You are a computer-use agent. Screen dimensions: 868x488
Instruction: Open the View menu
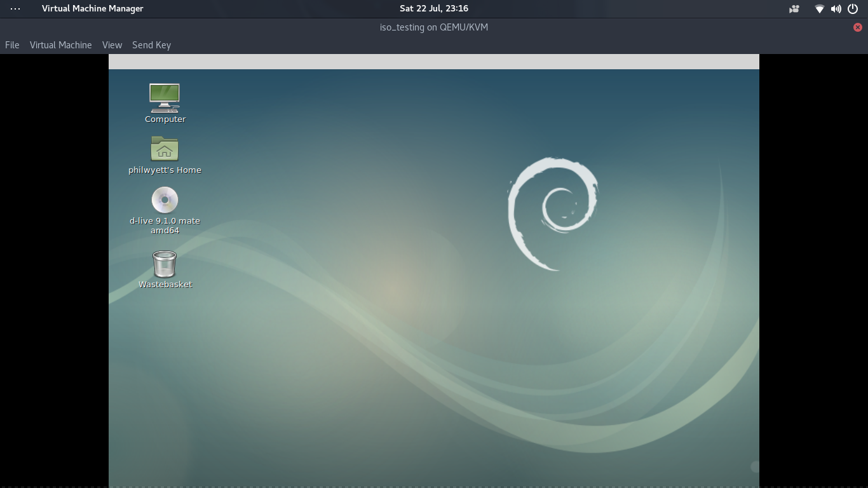click(x=112, y=45)
